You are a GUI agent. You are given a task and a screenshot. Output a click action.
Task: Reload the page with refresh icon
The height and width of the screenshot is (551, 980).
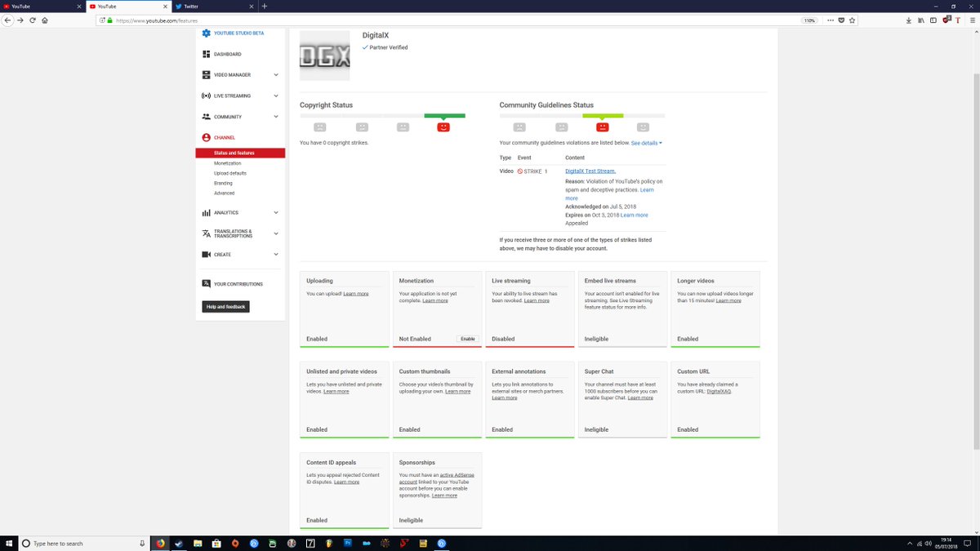(33, 20)
